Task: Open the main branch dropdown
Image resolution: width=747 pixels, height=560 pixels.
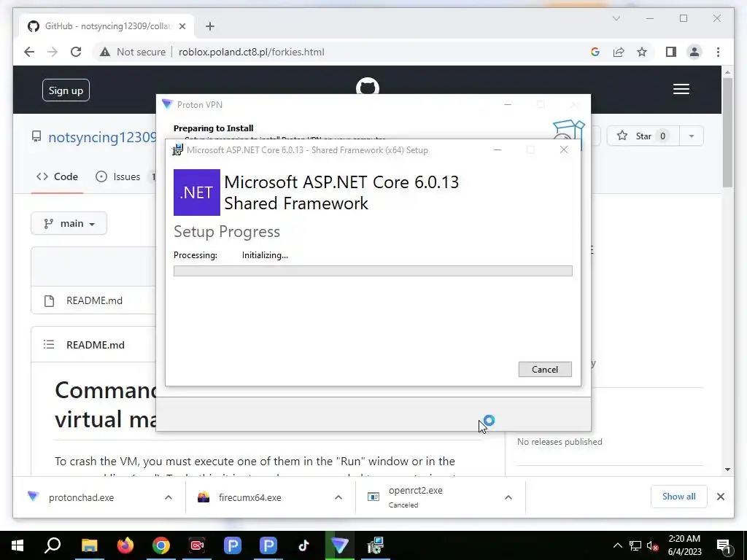Action: point(69,223)
